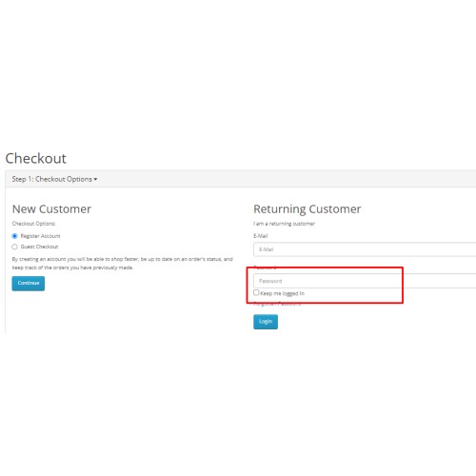
Task: Collapse the Step 1: Checkout Options panel
Action: coord(54,179)
